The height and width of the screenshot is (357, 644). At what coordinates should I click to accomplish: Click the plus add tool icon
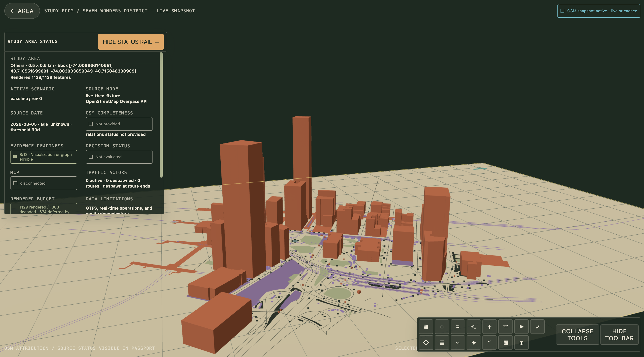[490, 326]
